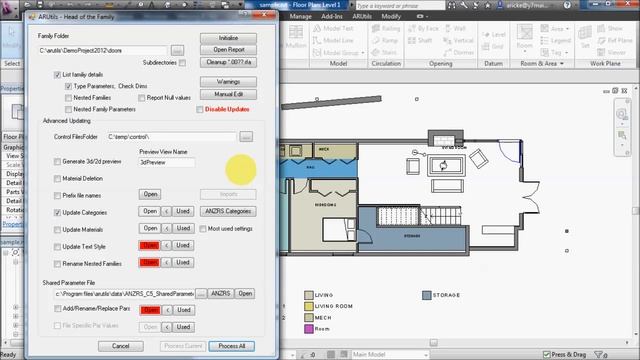This screenshot has width=640, height=360.
Task: Click the Preview View Name field
Action: 167,162
